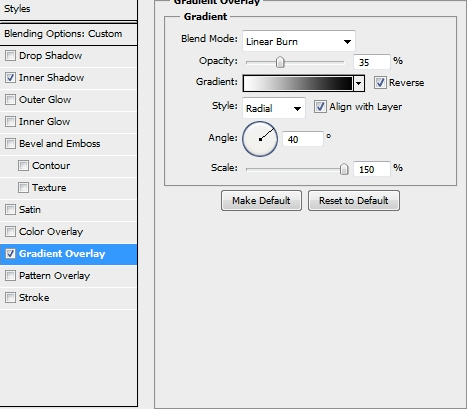The width and height of the screenshot is (467, 409).
Task: Enable the Pattern Overlay checkbox
Action: click(x=10, y=275)
